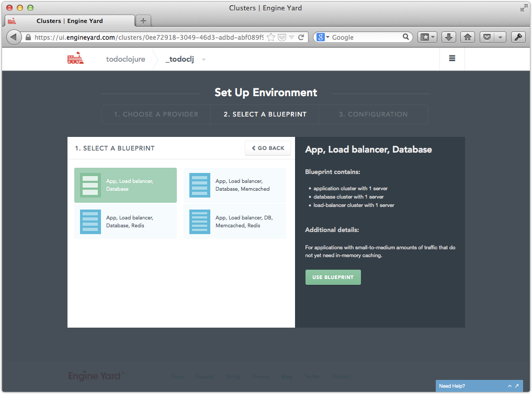Image resolution: width=532 pixels, height=394 pixels.
Task: Open the _todoclj breadcrumb
Action: [x=180, y=59]
